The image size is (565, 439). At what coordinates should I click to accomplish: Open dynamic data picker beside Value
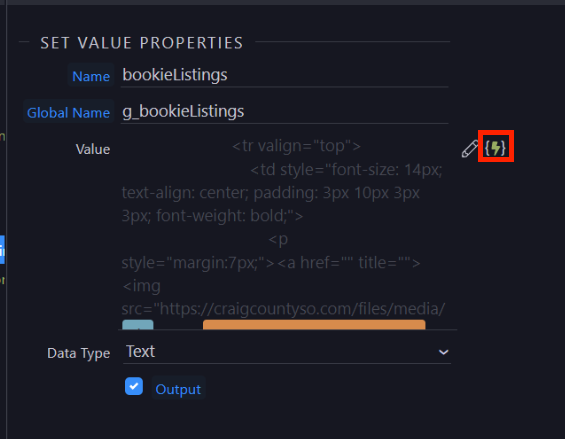495,148
